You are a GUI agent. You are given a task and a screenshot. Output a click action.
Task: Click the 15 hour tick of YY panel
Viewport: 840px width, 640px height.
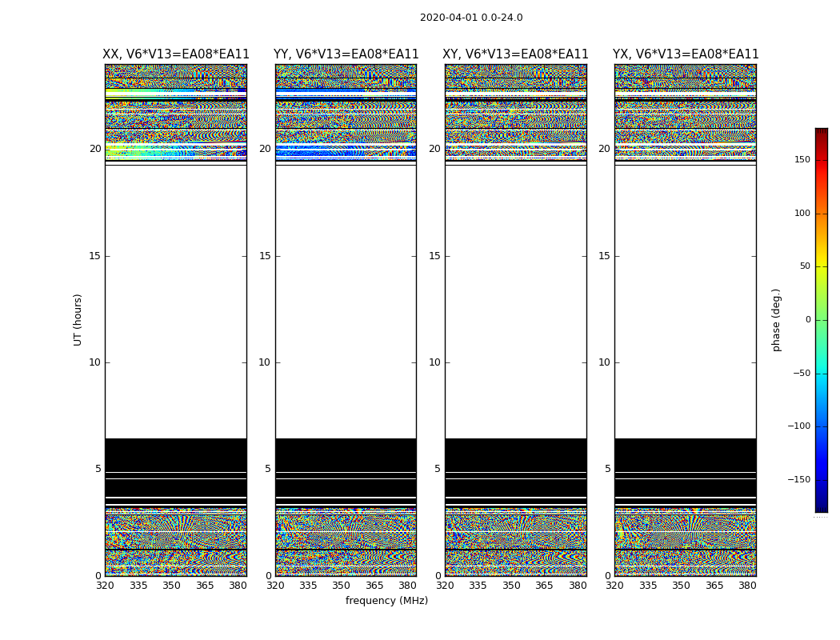coord(265,256)
